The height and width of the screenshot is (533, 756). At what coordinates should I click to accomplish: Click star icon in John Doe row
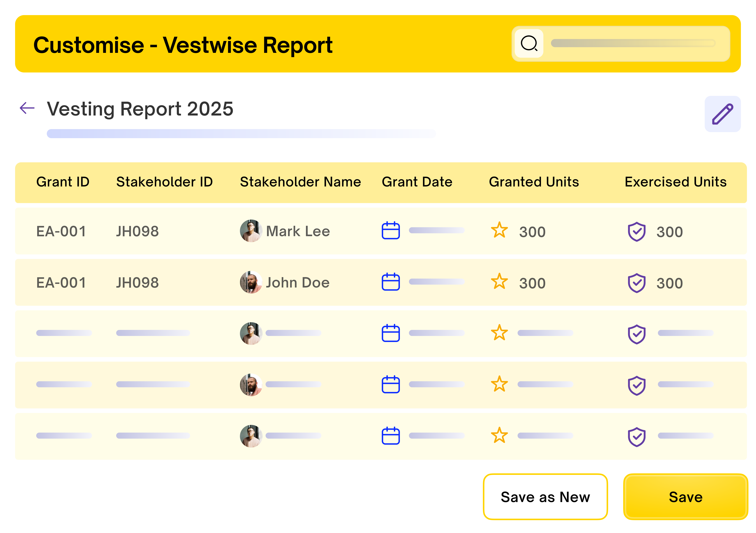coord(499,282)
